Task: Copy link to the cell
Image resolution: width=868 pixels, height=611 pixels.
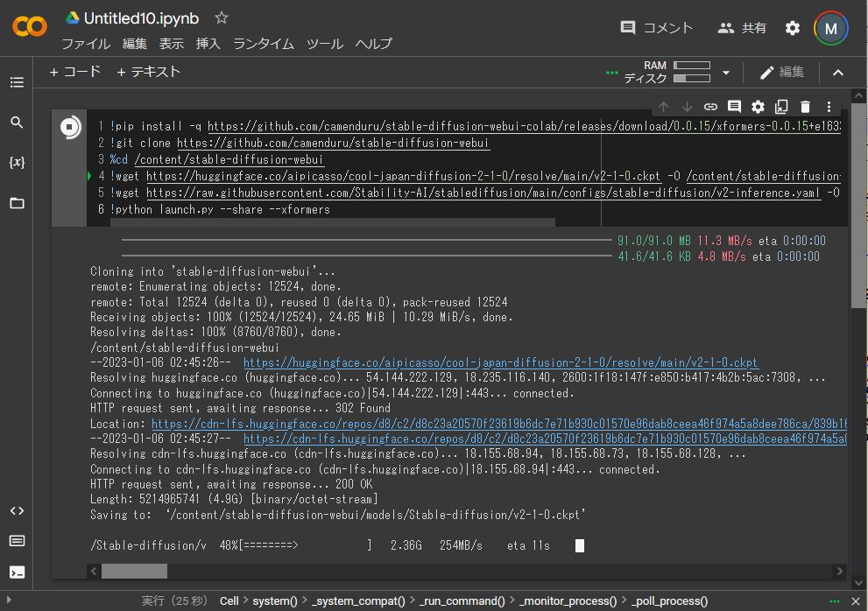Action: click(x=710, y=107)
